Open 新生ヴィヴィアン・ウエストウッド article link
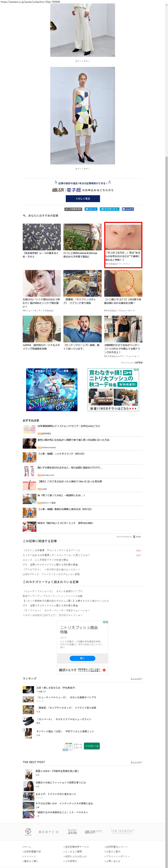 (x=52, y=596)
